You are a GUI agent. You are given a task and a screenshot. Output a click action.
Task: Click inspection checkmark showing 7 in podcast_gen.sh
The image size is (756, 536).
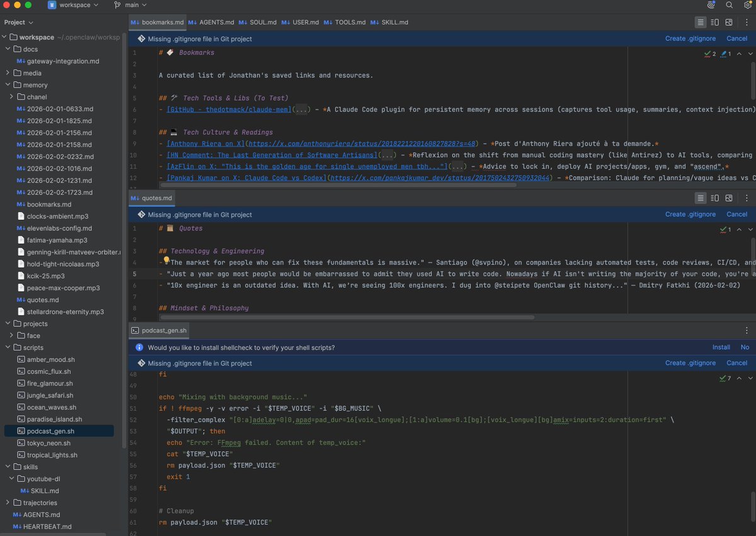(726, 379)
